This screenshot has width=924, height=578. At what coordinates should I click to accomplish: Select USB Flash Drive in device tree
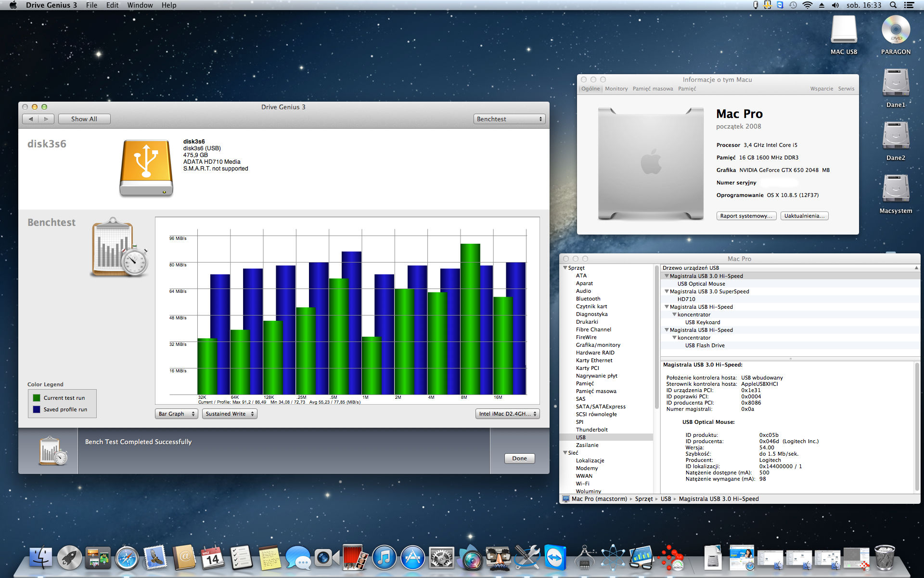pyautogui.click(x=705, y=345)
